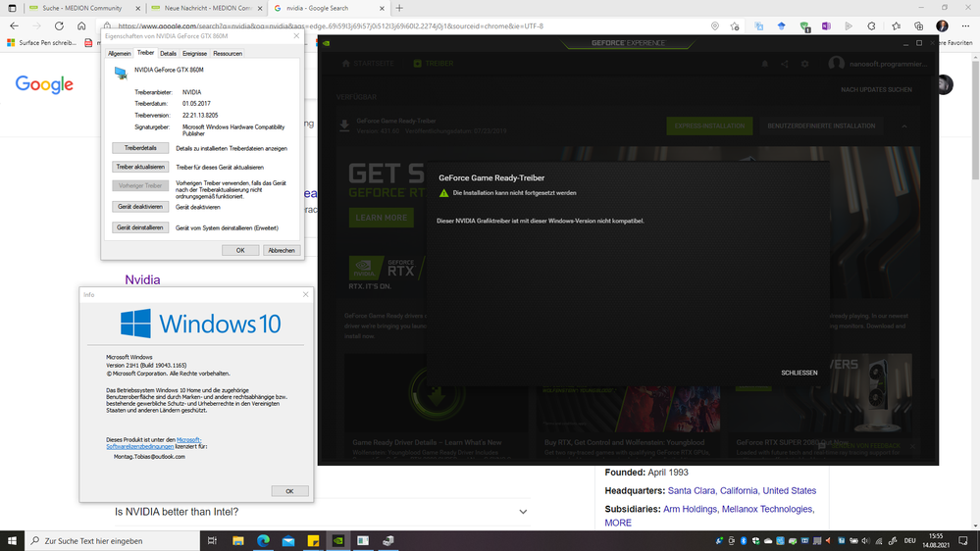Viewport: 980px width, 551px height.
Task: Click the Treiber aktualisieren button
Action: pos(140,167)
